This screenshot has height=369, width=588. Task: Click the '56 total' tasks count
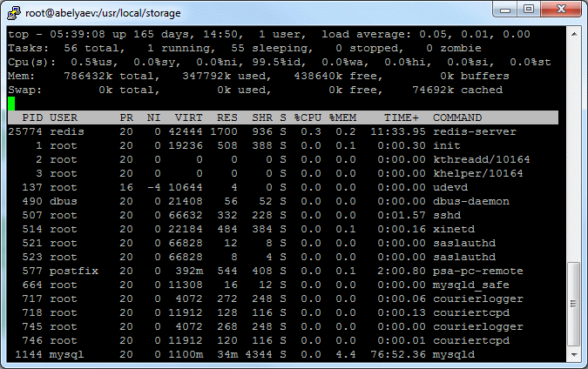point(94,49)
